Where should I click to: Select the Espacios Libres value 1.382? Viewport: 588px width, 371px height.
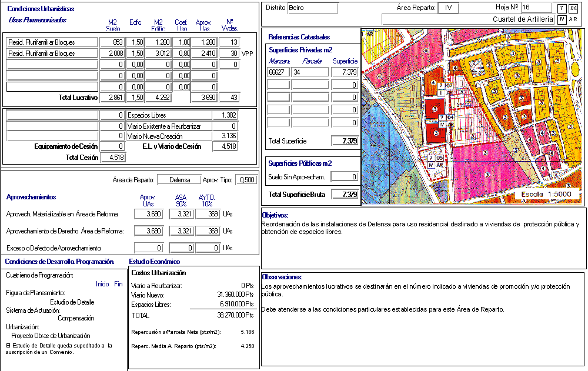[x=226, y=115]
